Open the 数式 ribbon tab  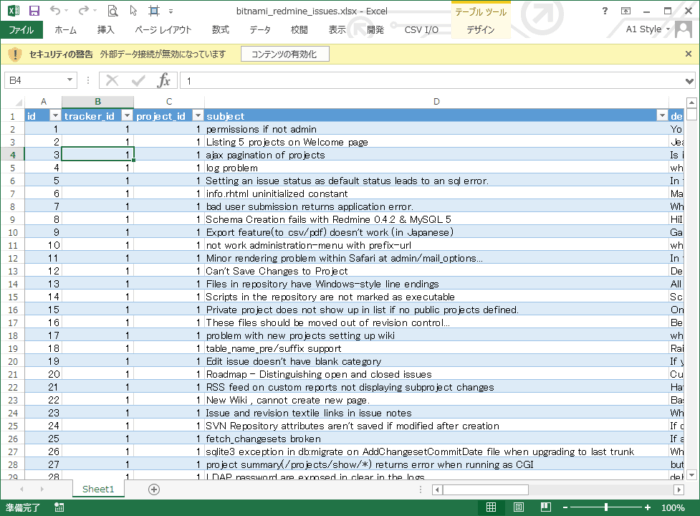click(x=221, y=30)
